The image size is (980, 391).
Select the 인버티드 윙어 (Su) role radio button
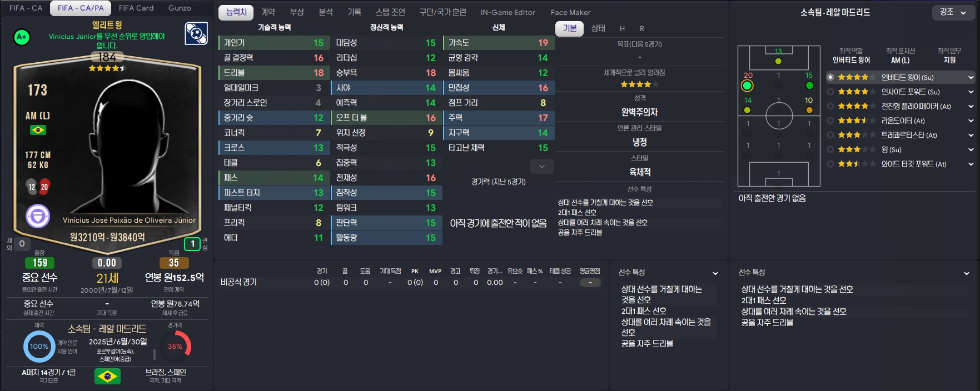[x=830, y=77]
